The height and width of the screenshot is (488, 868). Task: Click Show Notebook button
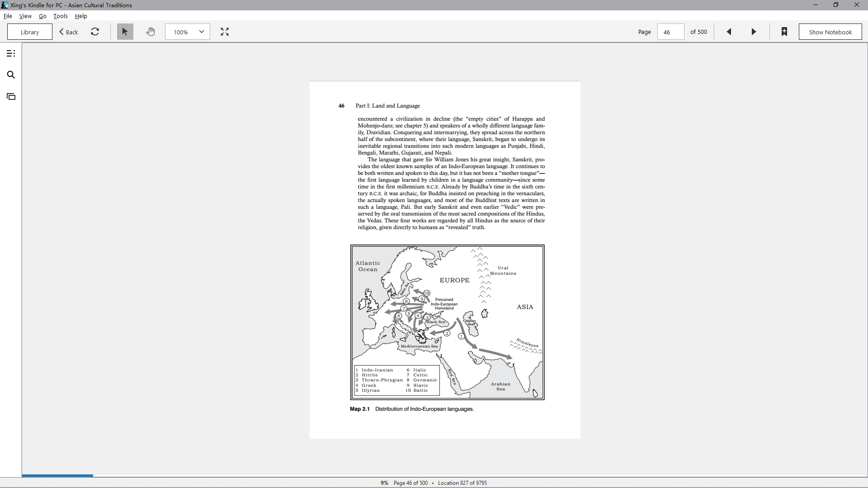tap(830, 32)
